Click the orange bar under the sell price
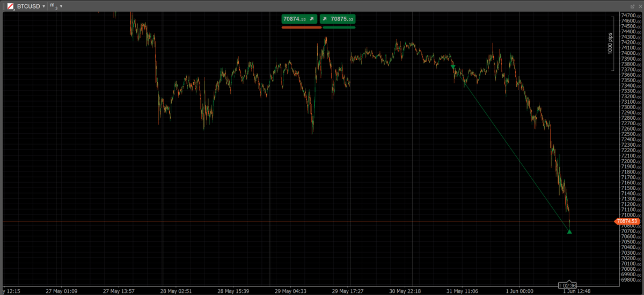644x295 pixels. [x=302, y=27]
